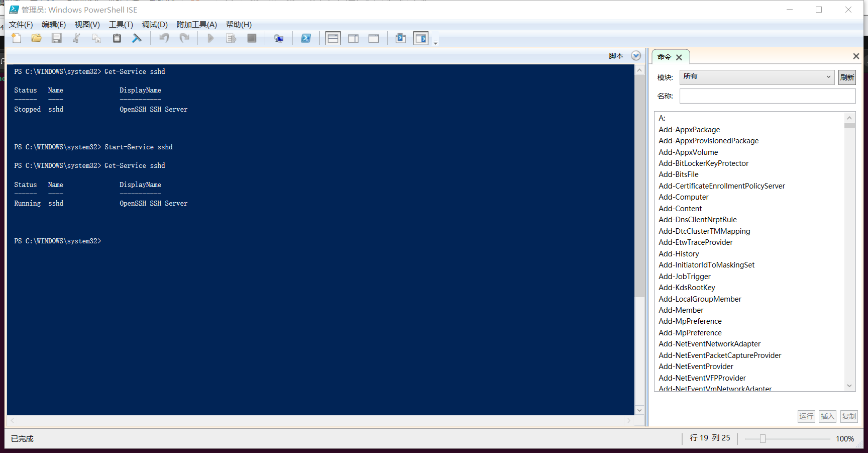Open the 调试(D) menu
Screen dimensions: 868x453
155,25
